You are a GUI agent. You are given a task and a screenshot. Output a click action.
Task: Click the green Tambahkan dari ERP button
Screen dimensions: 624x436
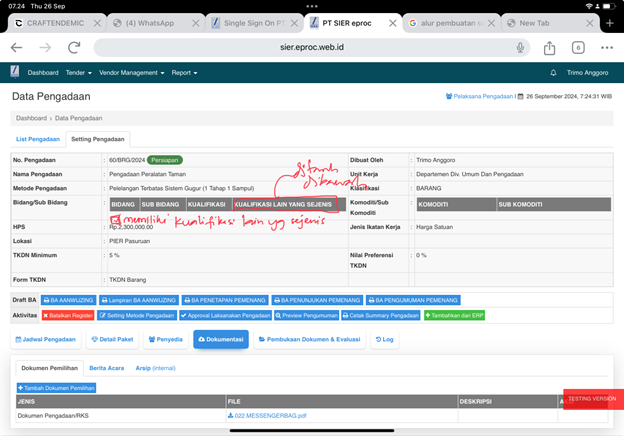pyautogui.click(x=454, y=315)
